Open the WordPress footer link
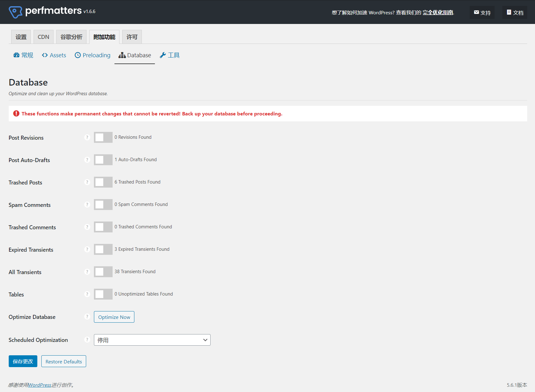The height and width of the screenshot is (392, 535). pos(40,385)
